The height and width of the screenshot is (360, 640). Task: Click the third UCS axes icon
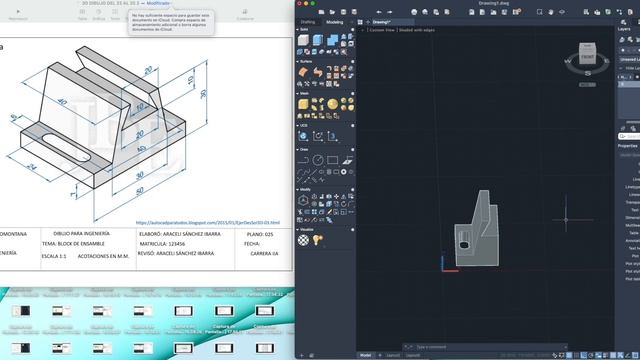point(332,136)
